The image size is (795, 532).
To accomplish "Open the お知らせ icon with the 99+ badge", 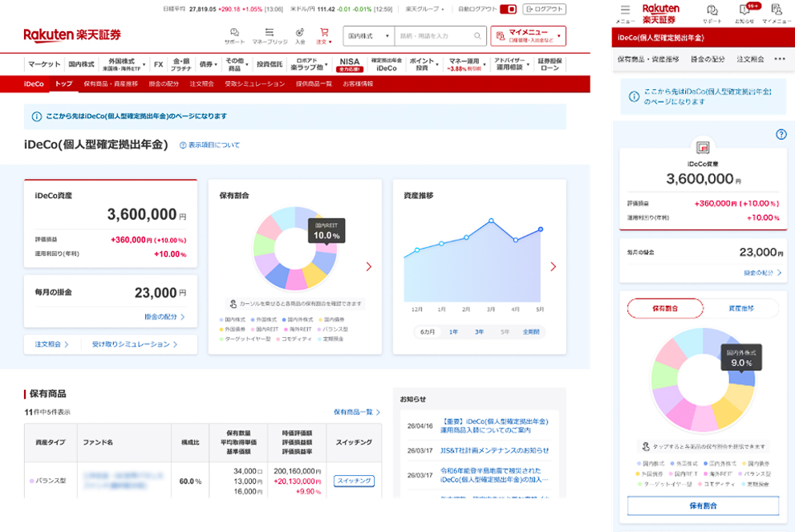I will point(744,14).
